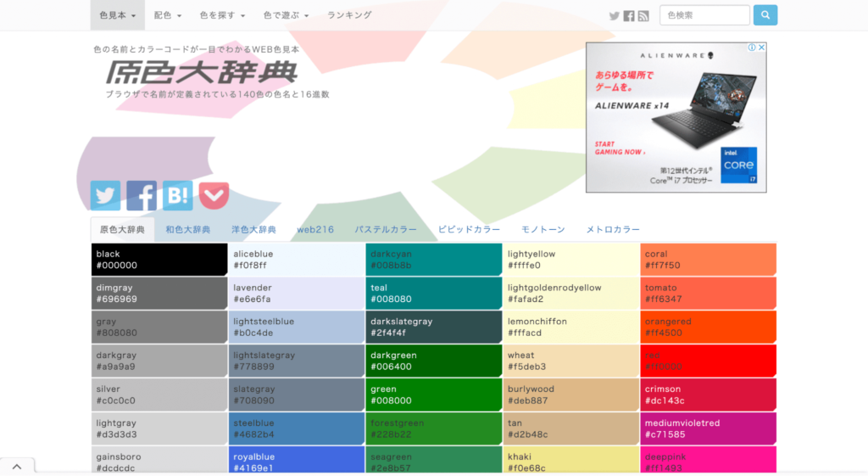The width and height of the screenshot is (868, 476).
Task: Pick the gray #808080 swatch
Action: (159, 327)
